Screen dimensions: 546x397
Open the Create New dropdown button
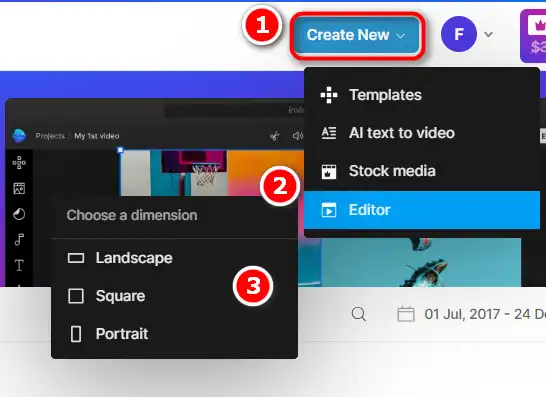coord(357,35)
